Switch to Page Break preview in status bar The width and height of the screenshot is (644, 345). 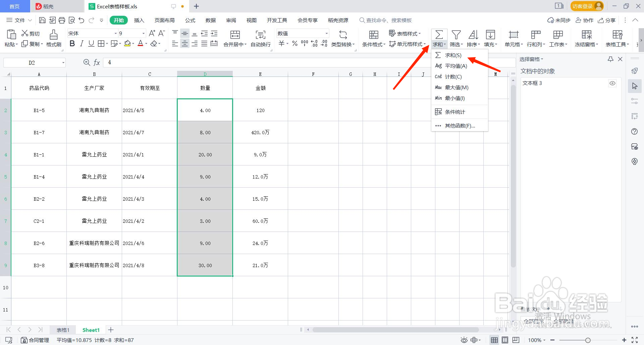[x=516, y=340]
